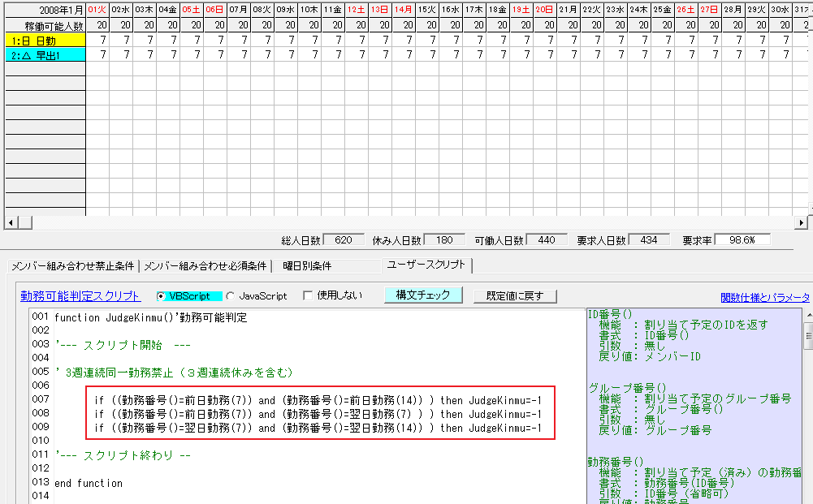Open the メンバー組み合わせ禁止条件 tab
813x504 pixels.
[73, 265]
